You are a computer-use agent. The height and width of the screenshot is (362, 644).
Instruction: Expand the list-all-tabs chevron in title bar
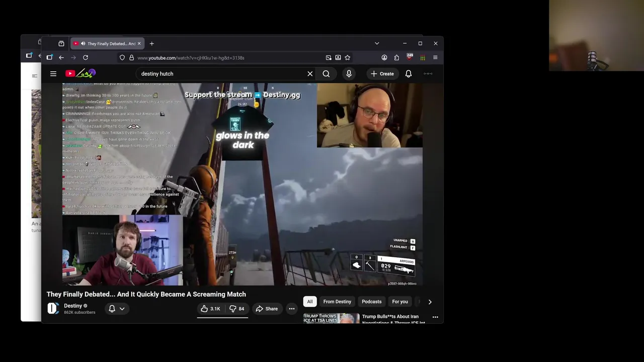point(377,44)
